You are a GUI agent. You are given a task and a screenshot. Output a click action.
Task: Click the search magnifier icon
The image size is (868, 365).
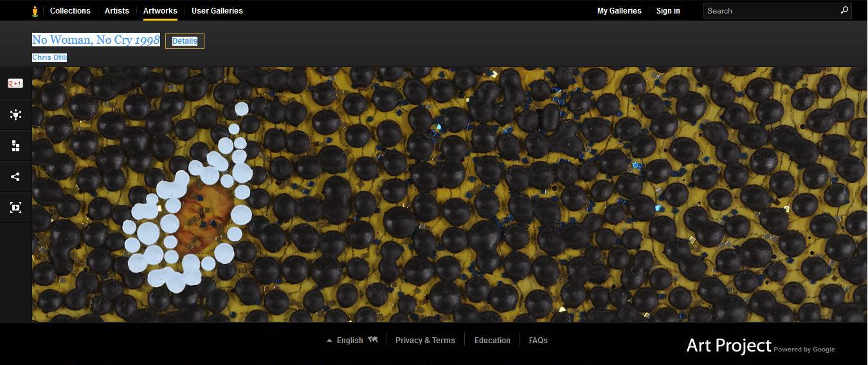844,10
